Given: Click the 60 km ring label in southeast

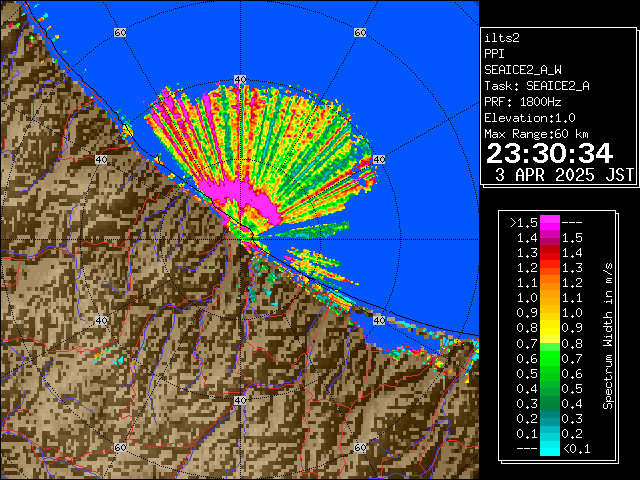Looking at the screenshot, I should (x=360, y=447).
